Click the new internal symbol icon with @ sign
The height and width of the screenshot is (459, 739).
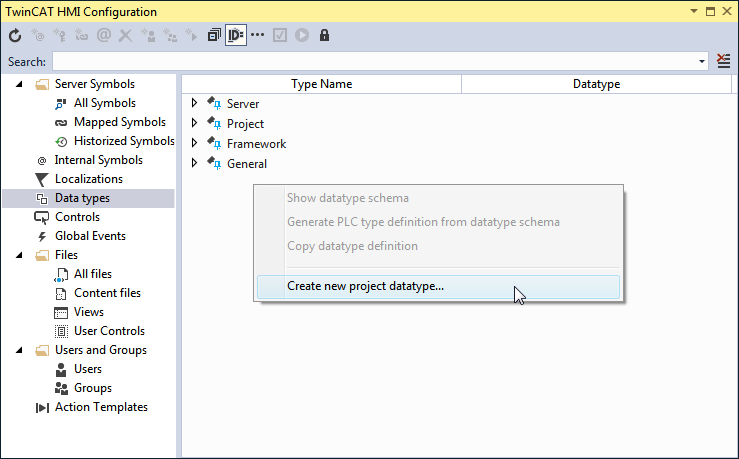pos(37,35)
